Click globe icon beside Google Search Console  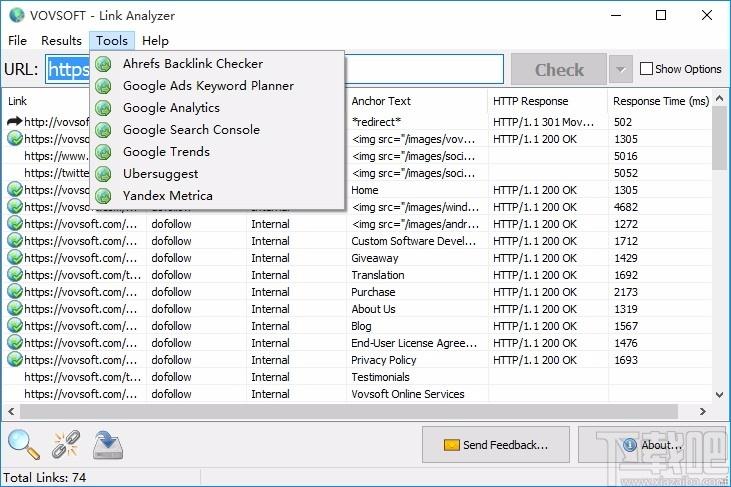(103, 130)
